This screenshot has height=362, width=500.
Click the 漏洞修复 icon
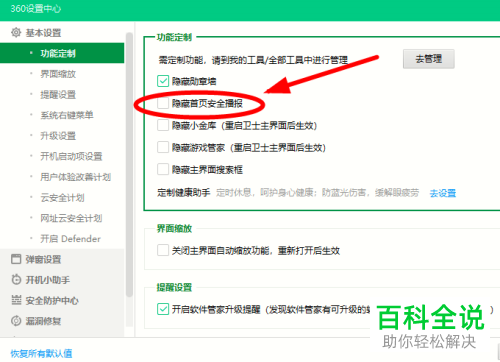coord(16,321)
